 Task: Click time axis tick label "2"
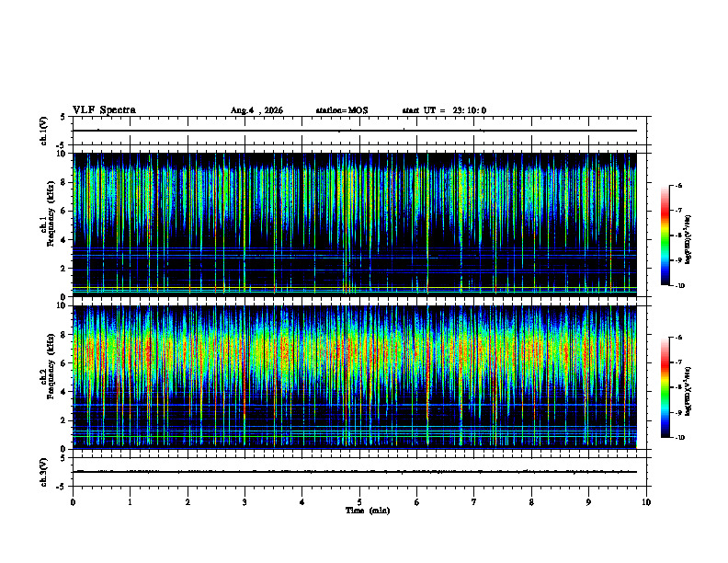(x=188, y=502)
